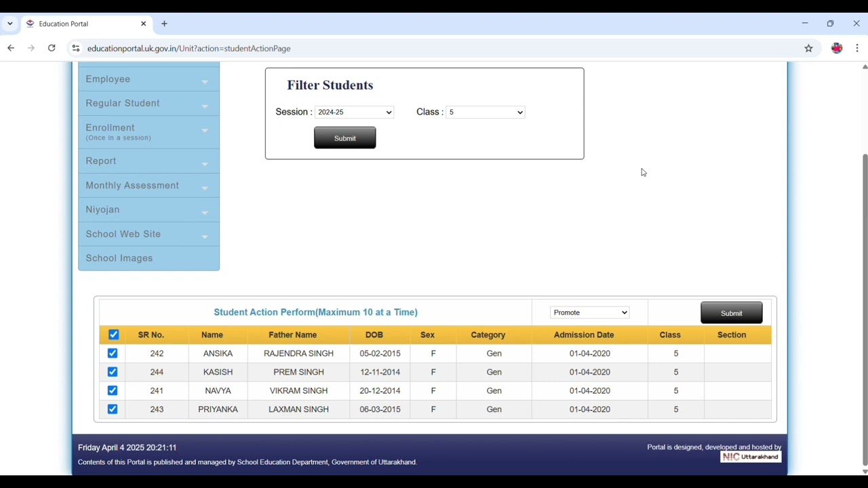This screenshot has width=868, height=488.
Task: Expand the Enrollment menu arrow
Action: point(205,131)
